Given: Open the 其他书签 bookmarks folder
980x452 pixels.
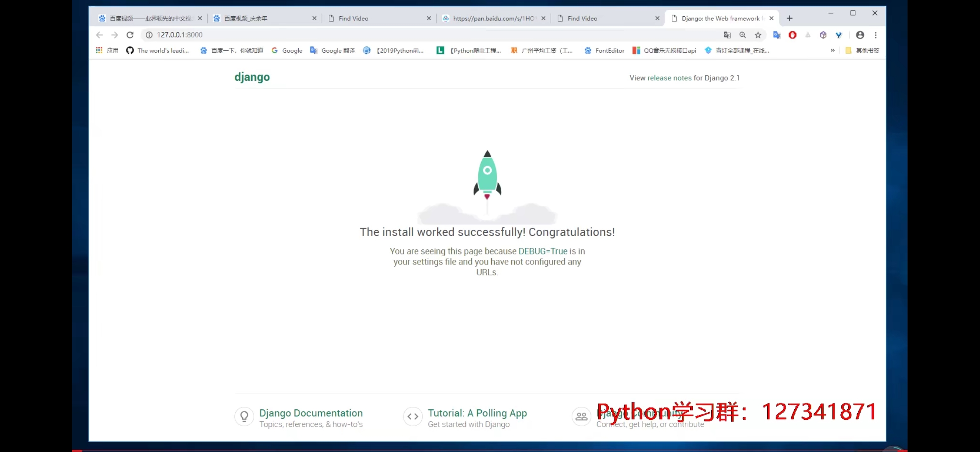Looking at the screenshot, I should 862,50.
